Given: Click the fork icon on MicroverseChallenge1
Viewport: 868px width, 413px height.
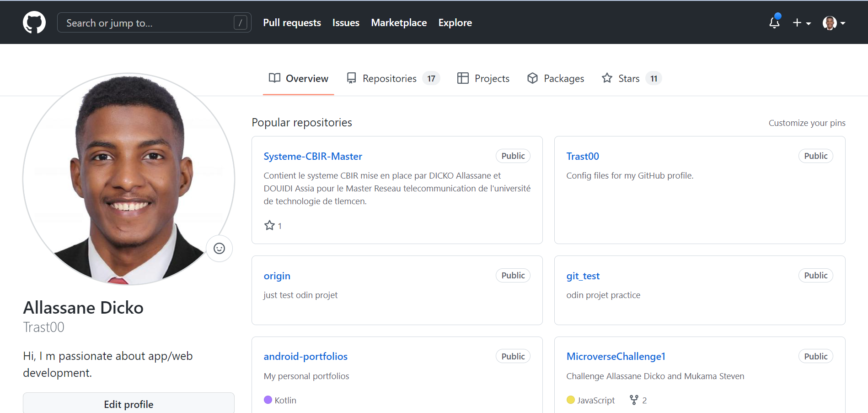Looking at the screenshot, I should coord(634,400).
